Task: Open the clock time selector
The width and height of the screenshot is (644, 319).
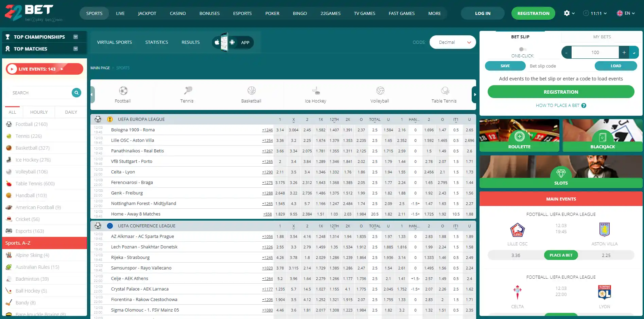Action: pyautogui.click(x=595, y=13)
